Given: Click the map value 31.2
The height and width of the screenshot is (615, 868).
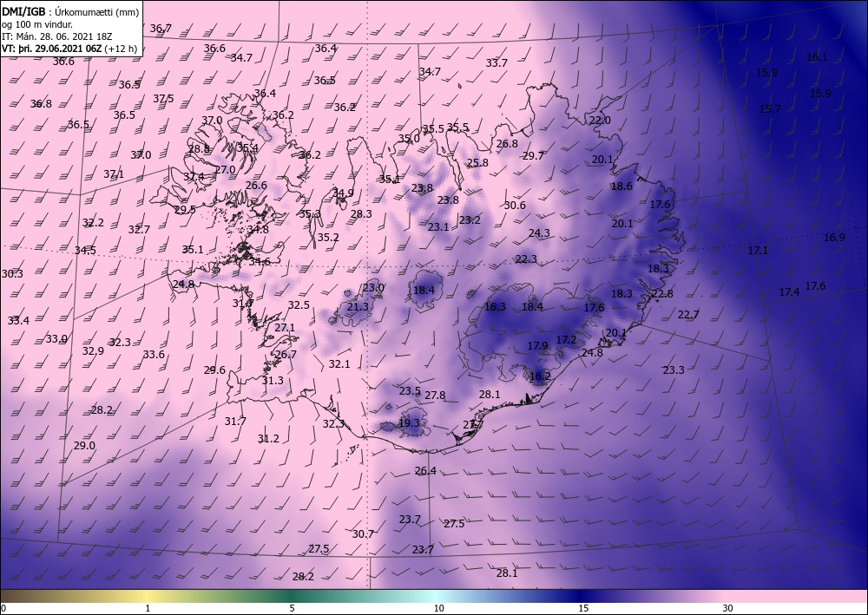Looking at the screenshot, I should click(x=268, y=439).
